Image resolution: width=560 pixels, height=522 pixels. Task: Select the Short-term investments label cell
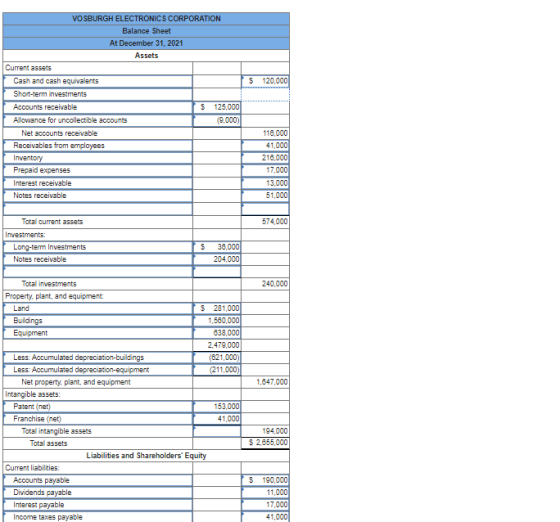[98, 94]
